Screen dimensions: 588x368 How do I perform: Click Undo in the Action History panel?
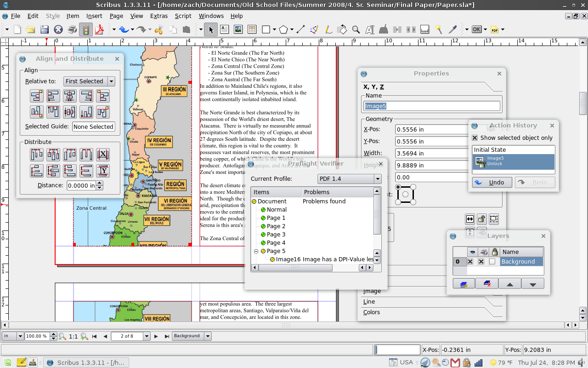click(x=492, y=182)
